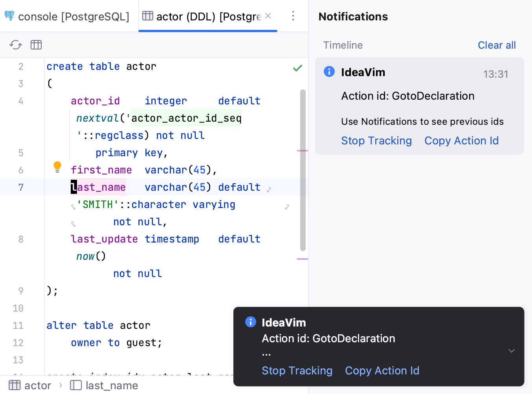Click the soft-wrap arrow on line 7

coord(269,189)
